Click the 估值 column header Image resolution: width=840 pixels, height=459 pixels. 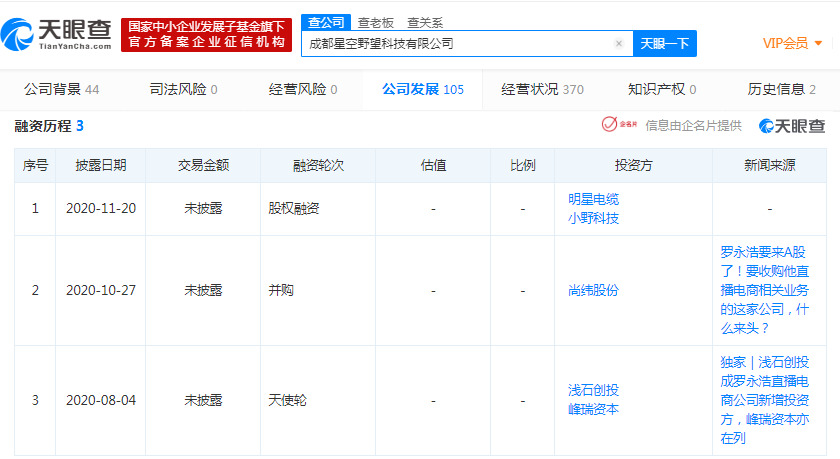[433, 165]
